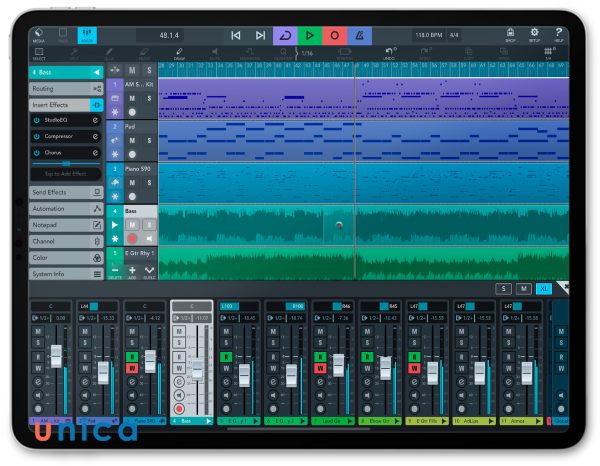
Task: Solo all tracks with global S button
Action: pos(149,70)
